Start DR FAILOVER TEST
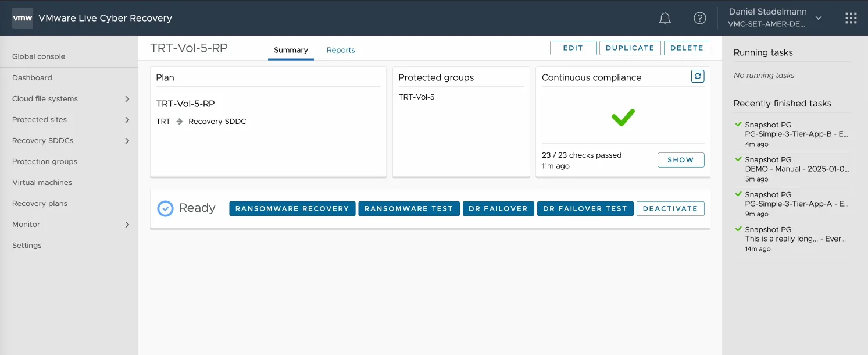The height and width of the screenshot is (355, 868). coord(585,208)
